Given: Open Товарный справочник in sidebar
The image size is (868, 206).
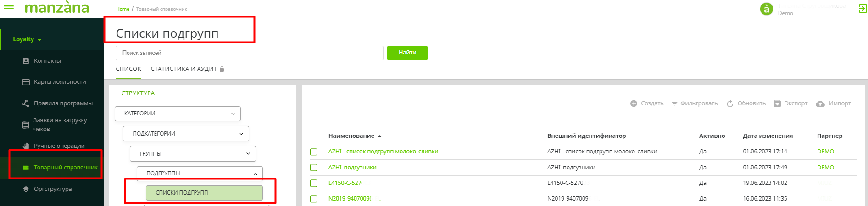Looking at the screenshot, I should click(65, 168).
